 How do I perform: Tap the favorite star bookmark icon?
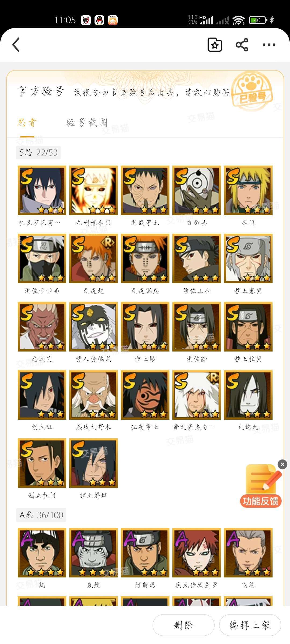[x=215, y=45]
